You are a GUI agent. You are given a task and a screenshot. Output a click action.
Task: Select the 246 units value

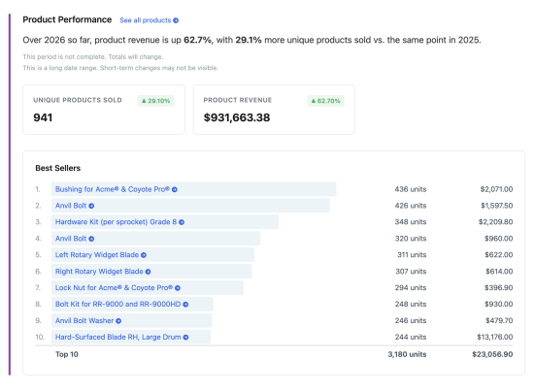(x=411, y=320)
